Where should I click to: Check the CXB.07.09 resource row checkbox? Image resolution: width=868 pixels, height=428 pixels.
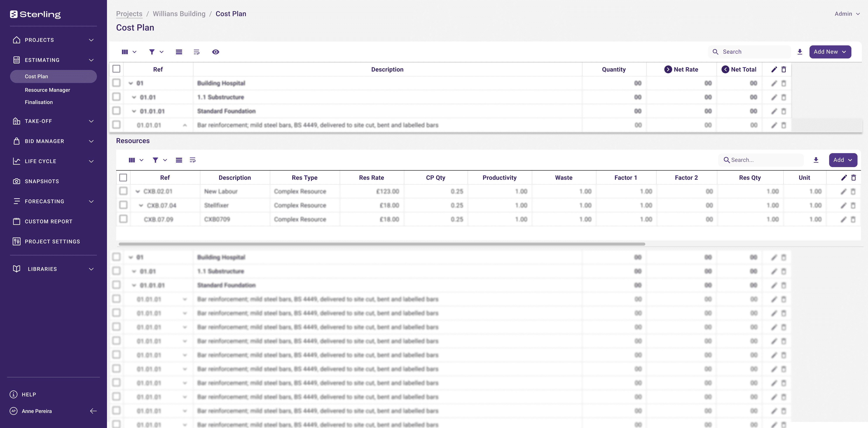[x=123, y=219]
